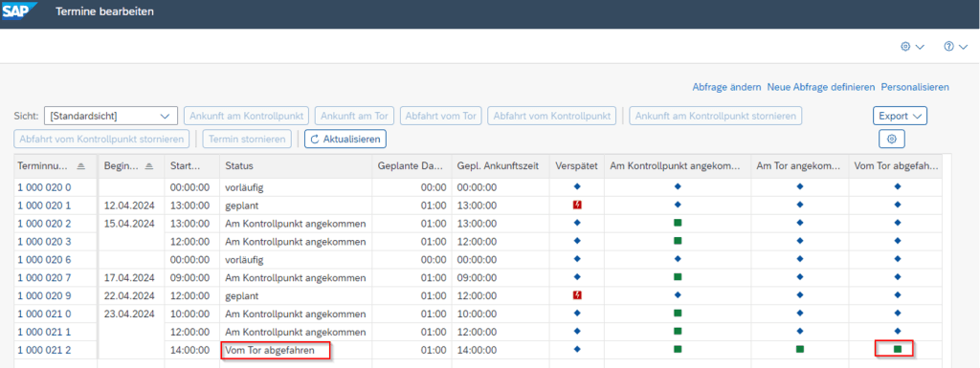The width and height of the screenshot is (980, 368).
Task: Click red delayed icon for appointment 1 000 020 9
Action: 577,295
